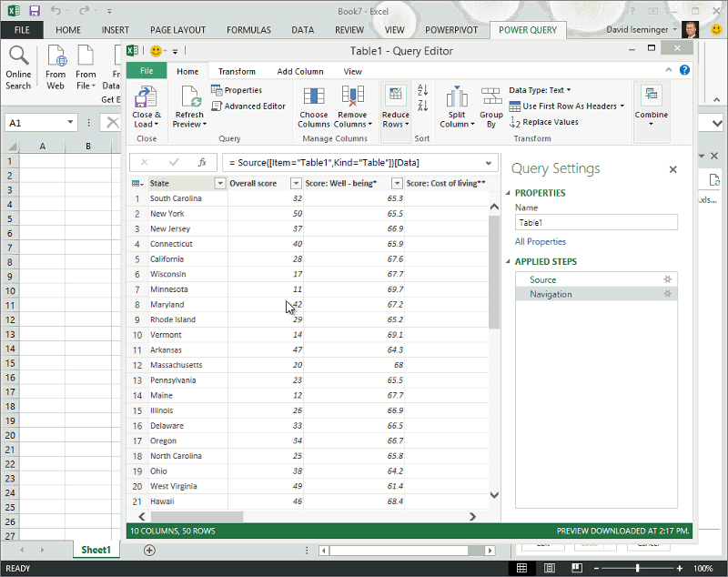The image size is (728, 577).
Task: Close the Query Settings pane
Action: 672,169
